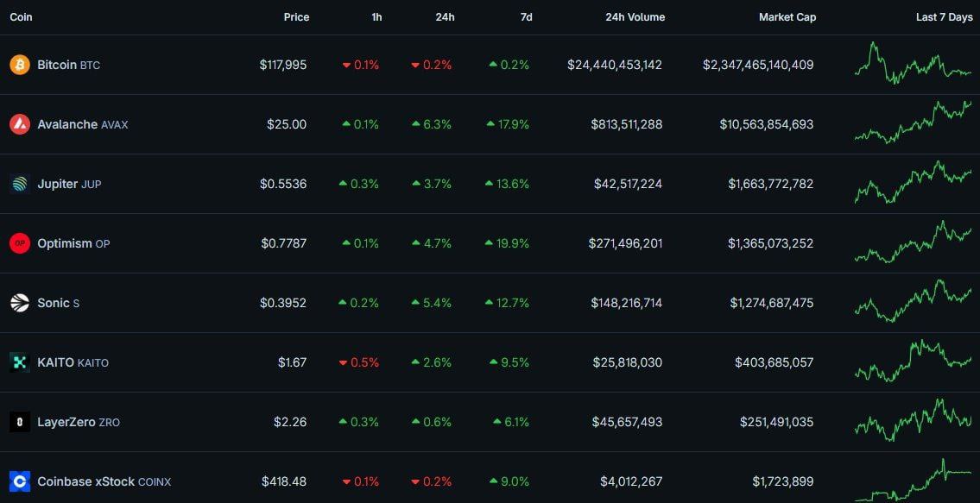980x503 pixels.
Task: Open the Bitcoin BTC coin link
Action: pos(69,65)
